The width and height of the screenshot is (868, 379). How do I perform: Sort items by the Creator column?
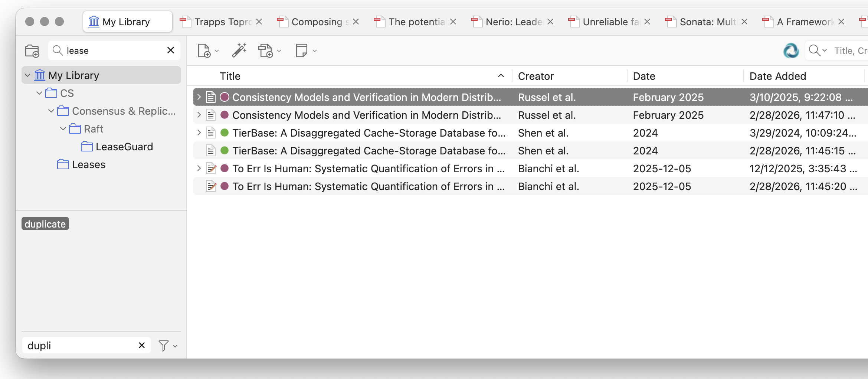535,76
